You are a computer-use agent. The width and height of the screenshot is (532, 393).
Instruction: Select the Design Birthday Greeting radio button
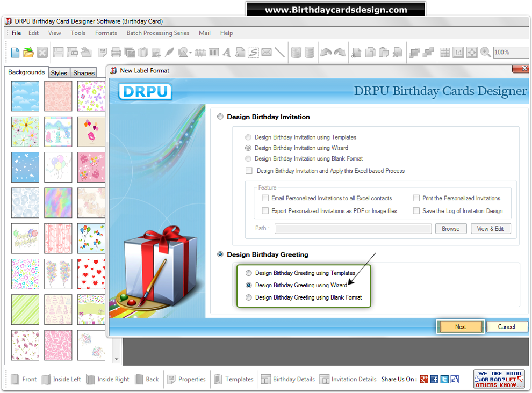pyautogui.click(x=220, y=254)
